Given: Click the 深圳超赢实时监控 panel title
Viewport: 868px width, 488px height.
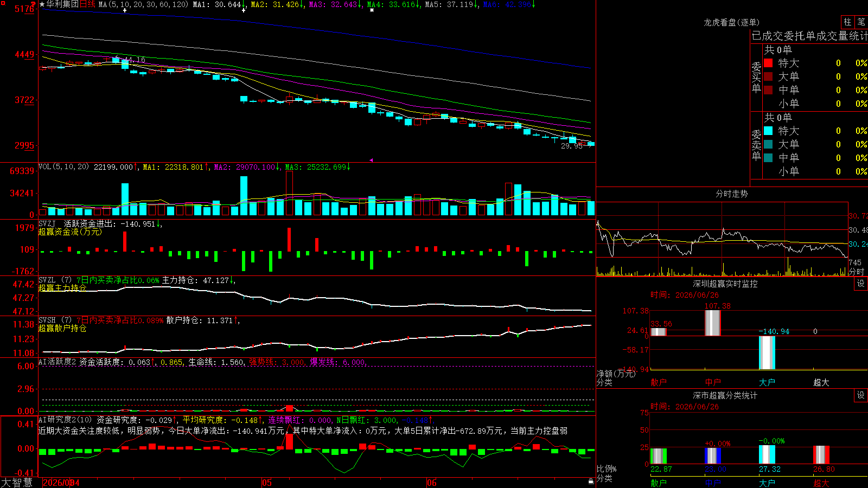Looking at the screenshot, I should point(725,284).
